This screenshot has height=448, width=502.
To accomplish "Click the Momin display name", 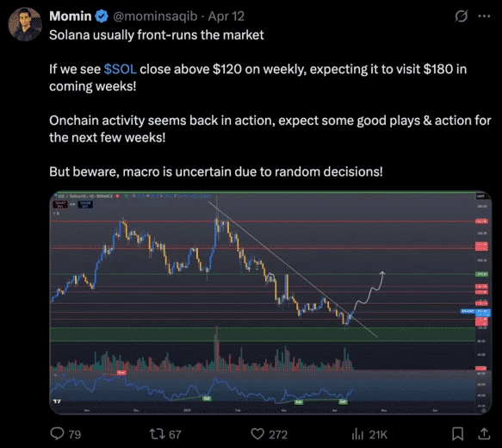I will point(71,16).
